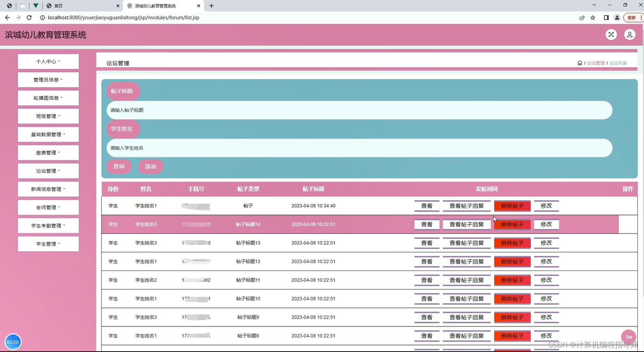Expand 班级管理 sidebar menu
The width and height of the screenshot is (644, 352).
pyautogui.click(x=48, y=116)
